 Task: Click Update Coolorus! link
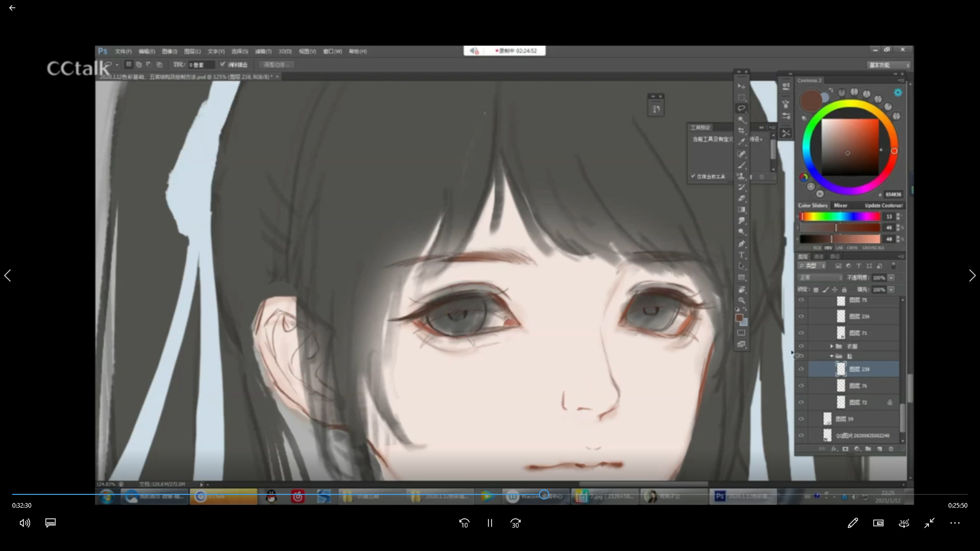tap(884, 205)
